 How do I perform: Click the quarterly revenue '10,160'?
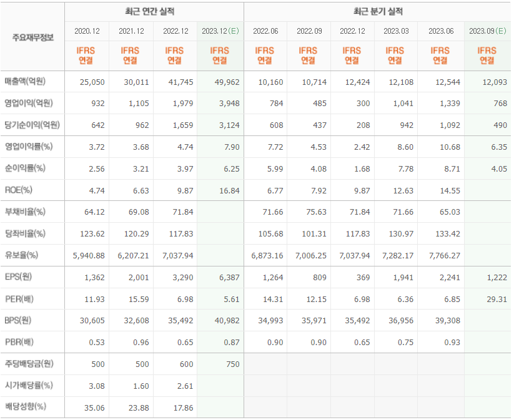(271, 82)
